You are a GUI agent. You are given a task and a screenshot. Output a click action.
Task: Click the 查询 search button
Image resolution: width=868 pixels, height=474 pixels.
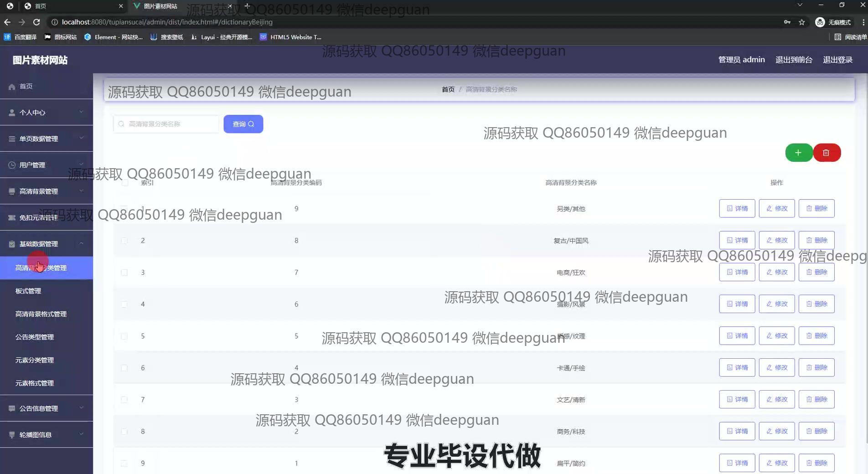[243, 124]
